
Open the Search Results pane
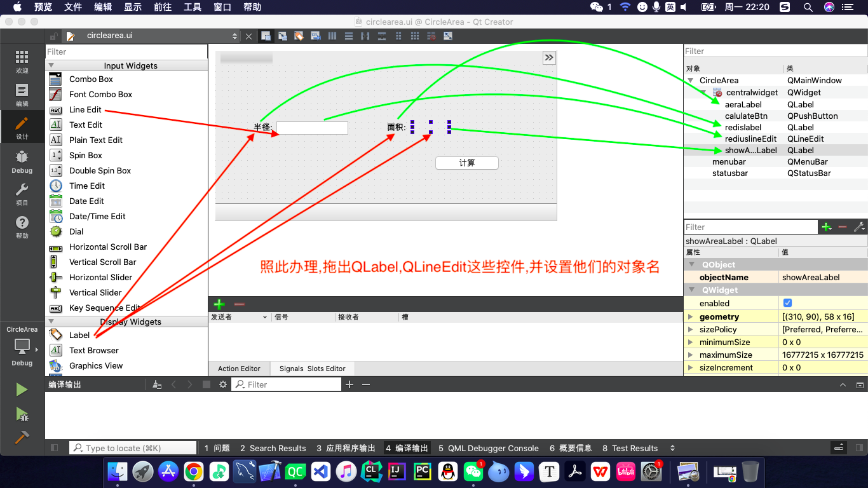click(x=273, y=448)
